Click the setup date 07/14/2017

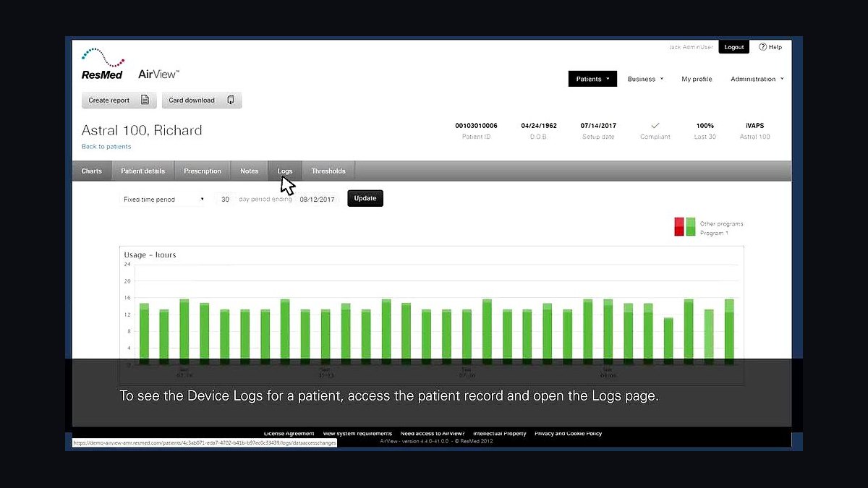click(598, 126)
